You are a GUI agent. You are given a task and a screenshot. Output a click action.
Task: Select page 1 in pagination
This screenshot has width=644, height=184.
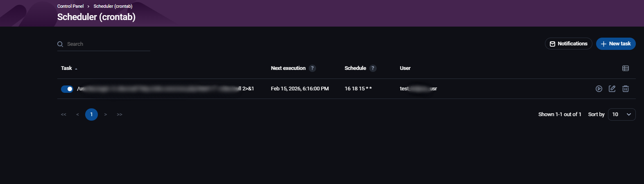[x=91, y=114]
